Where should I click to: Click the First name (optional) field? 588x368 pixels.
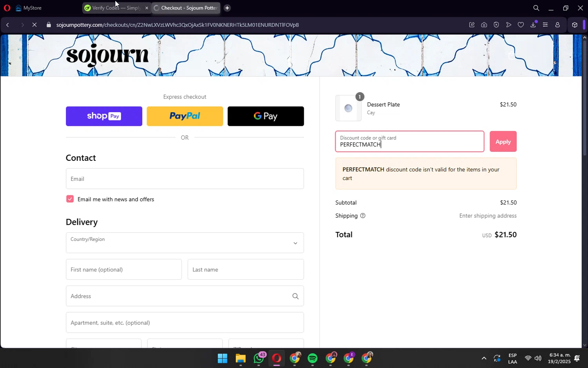(123, 270)
